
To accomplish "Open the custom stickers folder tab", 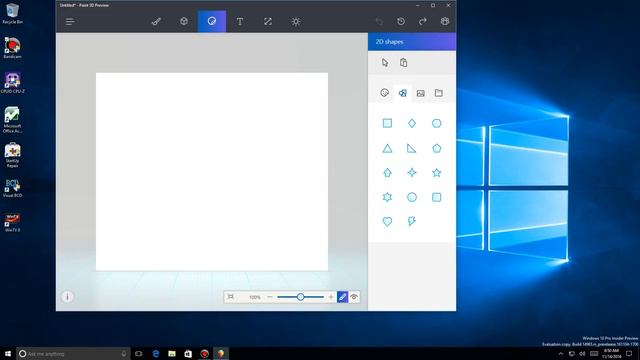I will 439,93.
